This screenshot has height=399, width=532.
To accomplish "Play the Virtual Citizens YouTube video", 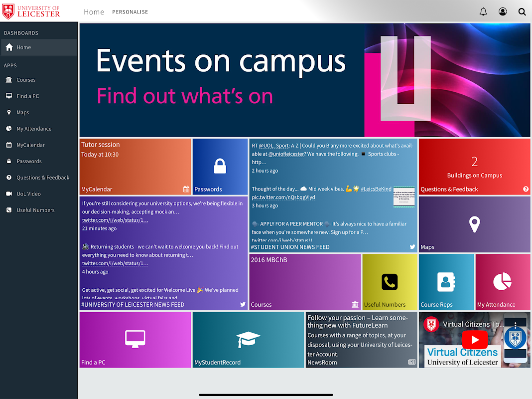I will (x=475, y=340).
